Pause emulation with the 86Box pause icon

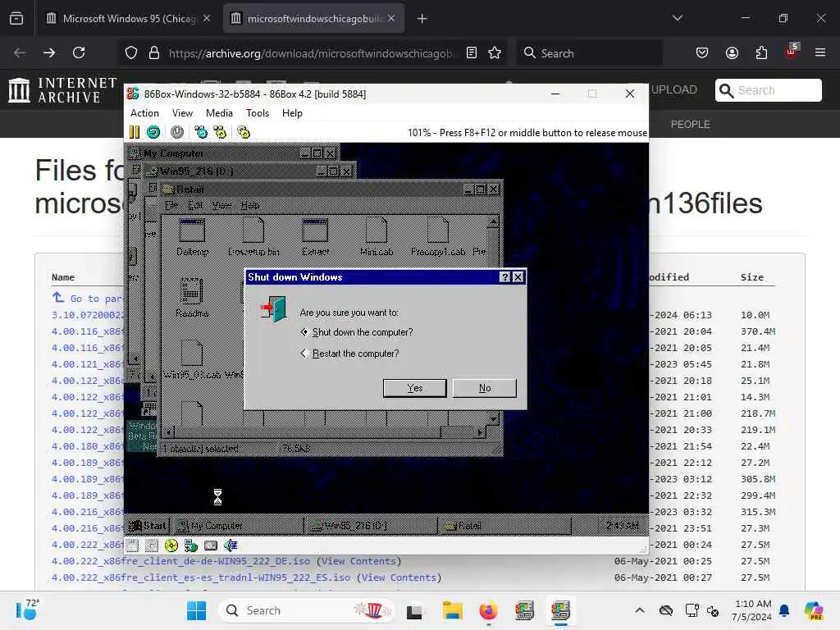tap(135, 132)
